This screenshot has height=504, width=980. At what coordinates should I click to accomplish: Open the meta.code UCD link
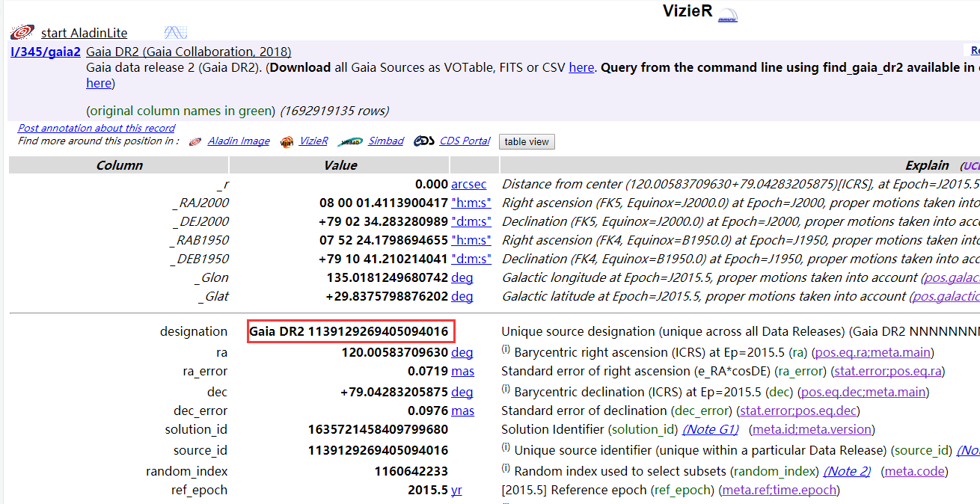click(914, 471)
